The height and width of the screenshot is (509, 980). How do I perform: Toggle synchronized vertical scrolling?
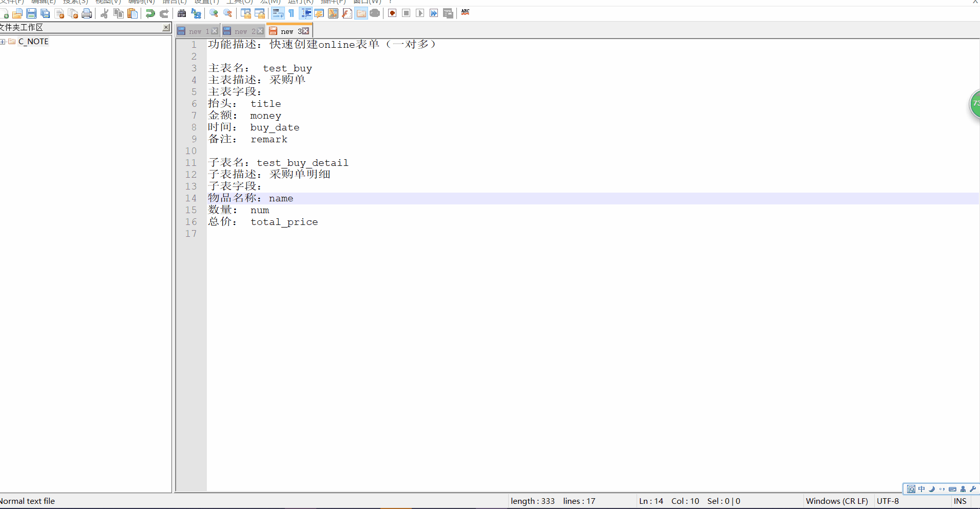(246, 13)
